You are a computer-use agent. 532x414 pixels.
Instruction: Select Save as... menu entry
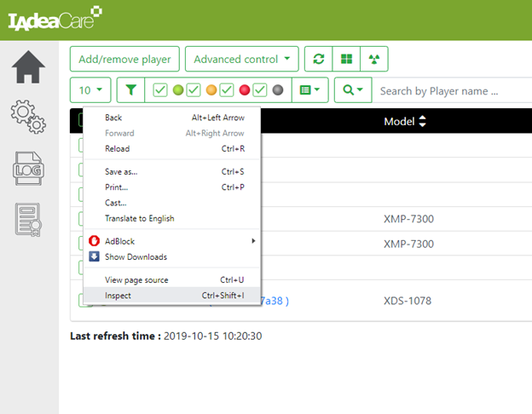click(x=172, y=172)
